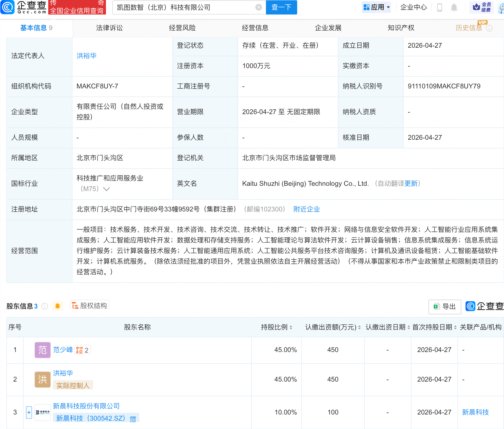Open 范少峰 related companies icon showing 2
The height and width of the screenshot is (429, 504).
coord(83,350)
